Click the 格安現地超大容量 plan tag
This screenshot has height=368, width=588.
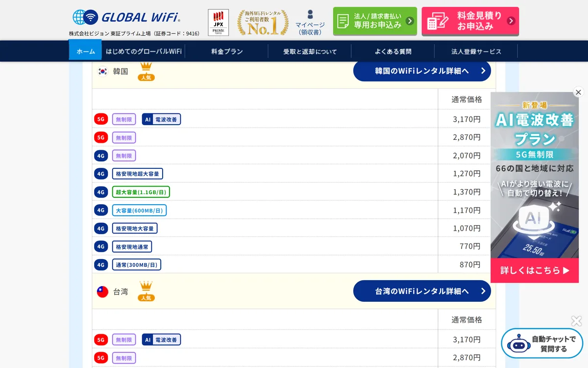click(x=138, y=174)
